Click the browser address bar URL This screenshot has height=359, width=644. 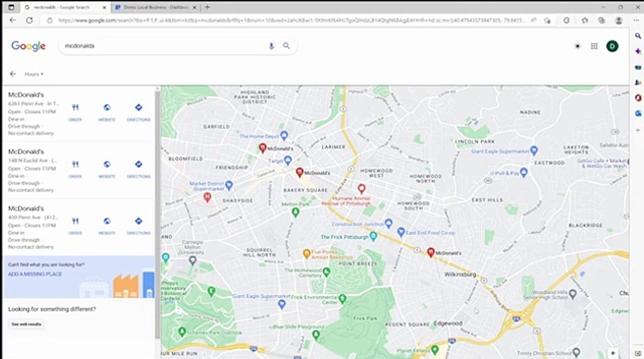click(x=292, y=20)
